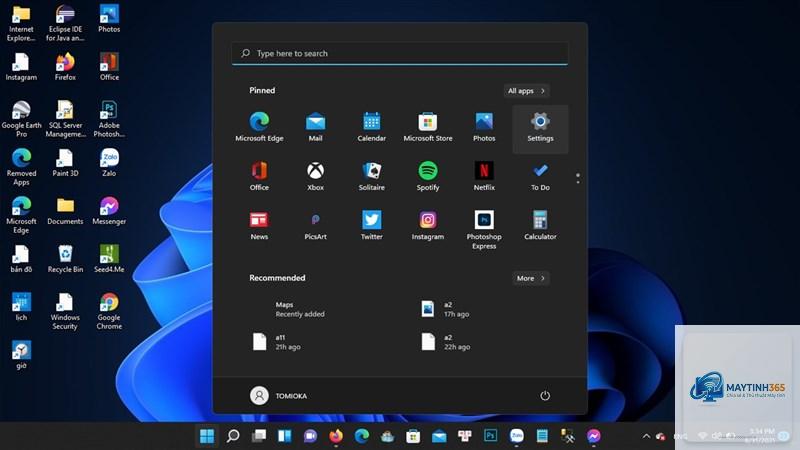This screenshot has height=450, width=800.
Task: Open the News app
Action: click(259, 225)
